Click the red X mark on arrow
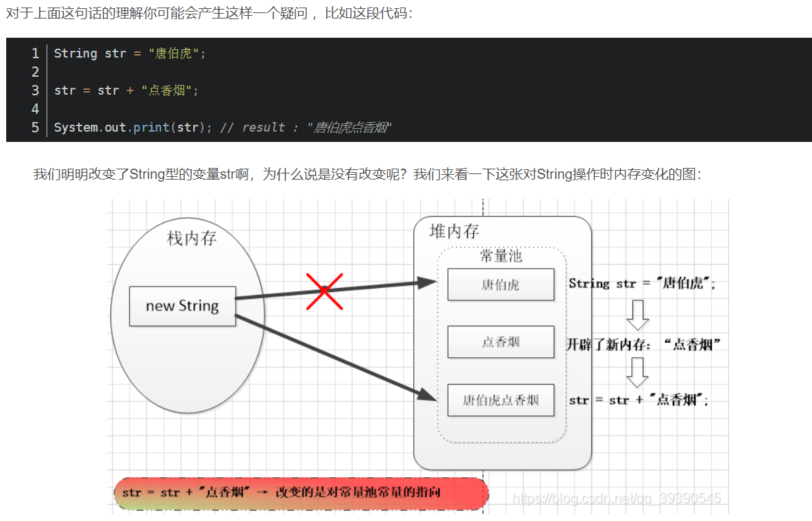Screen dimensions: 812x521 325,291
